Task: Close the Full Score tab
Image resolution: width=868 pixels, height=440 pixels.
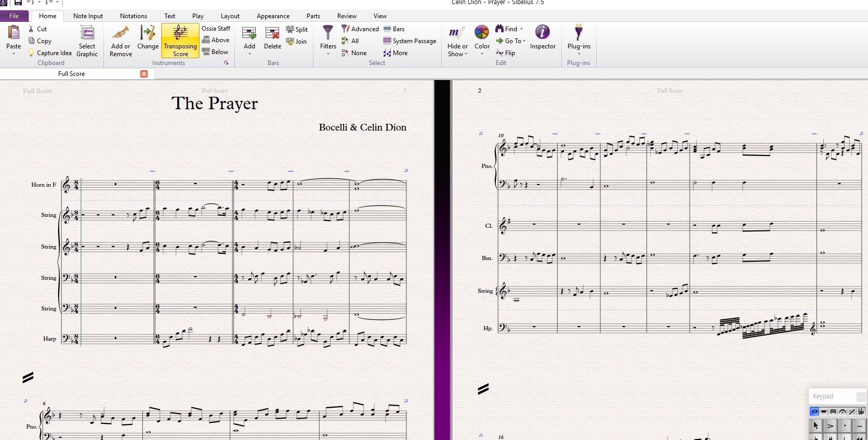Action: pos(144,74)
